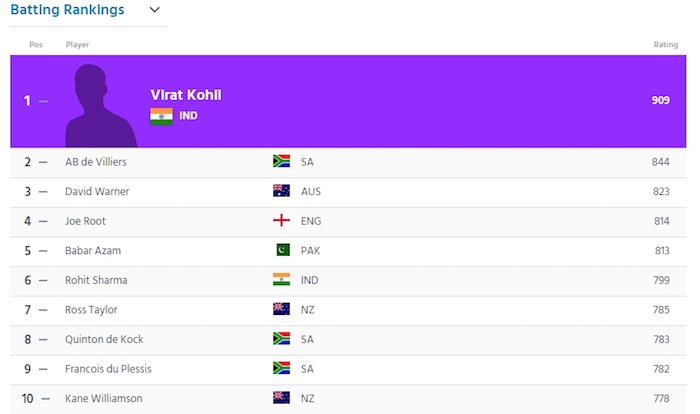The height and width of the screenshot is (414, 700).
Task: Click the India flag beside Virat Kohli
Action: (161, 116)
